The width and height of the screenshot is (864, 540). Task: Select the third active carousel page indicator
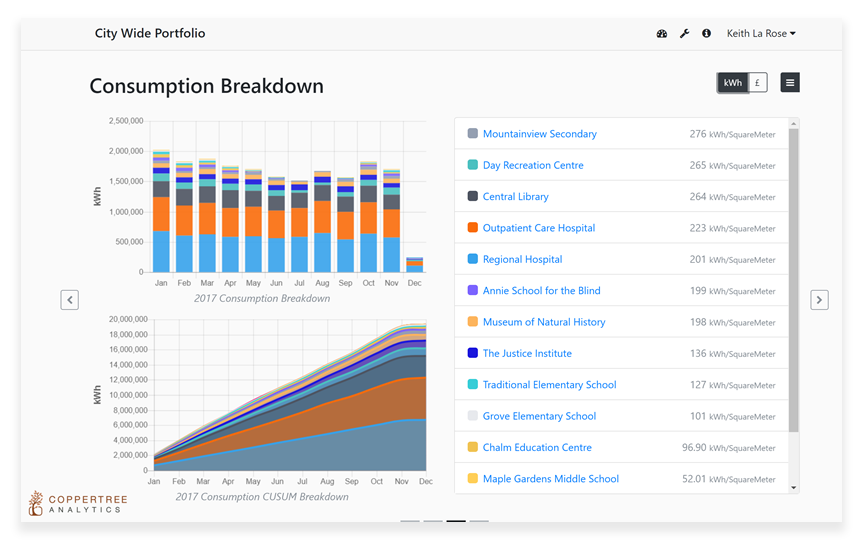456,521
